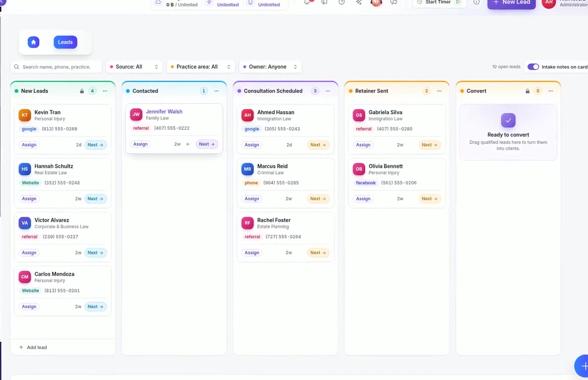Click the Start Timer label
This screenshot has width=588, height=380.
click(438, 2)
